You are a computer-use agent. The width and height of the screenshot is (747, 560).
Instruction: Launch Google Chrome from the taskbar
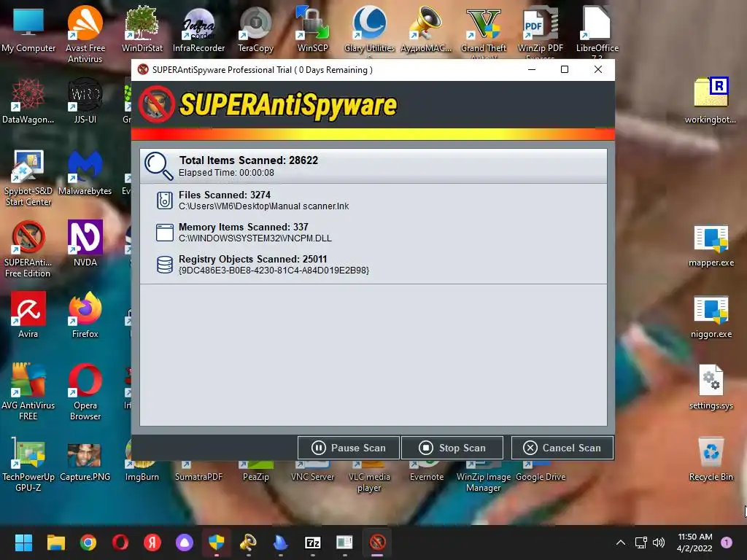click(x=88, y=542)
